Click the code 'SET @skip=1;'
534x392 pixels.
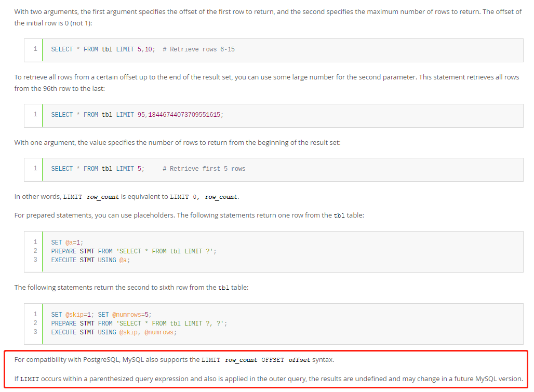pos(73,315)
